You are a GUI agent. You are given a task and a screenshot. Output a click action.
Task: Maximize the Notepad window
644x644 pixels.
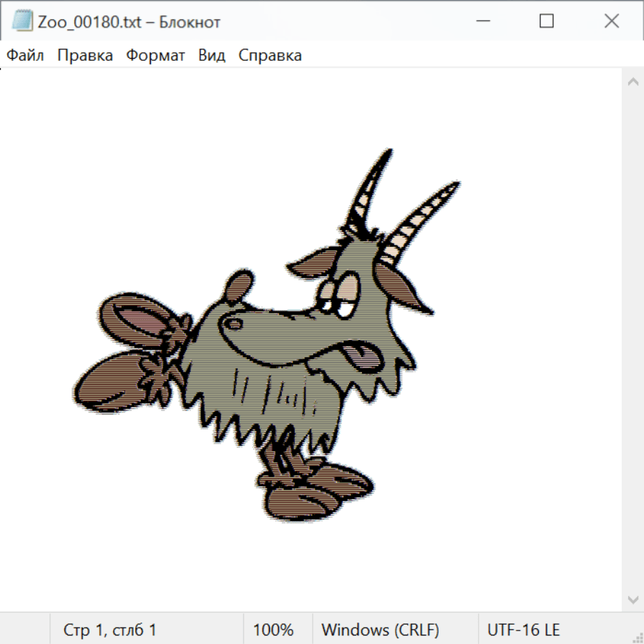pyautogui.click(x=546, y=21)
